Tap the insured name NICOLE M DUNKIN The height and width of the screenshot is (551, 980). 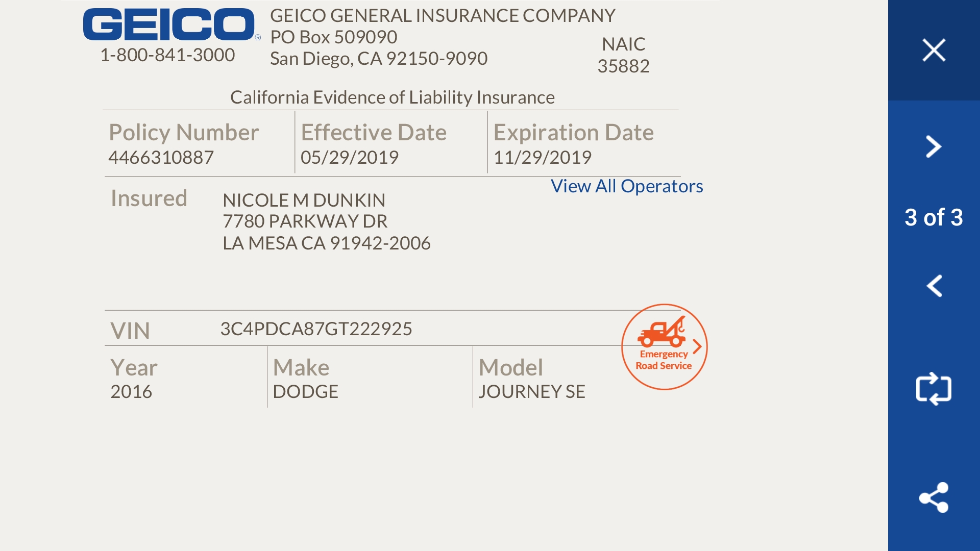304,200
